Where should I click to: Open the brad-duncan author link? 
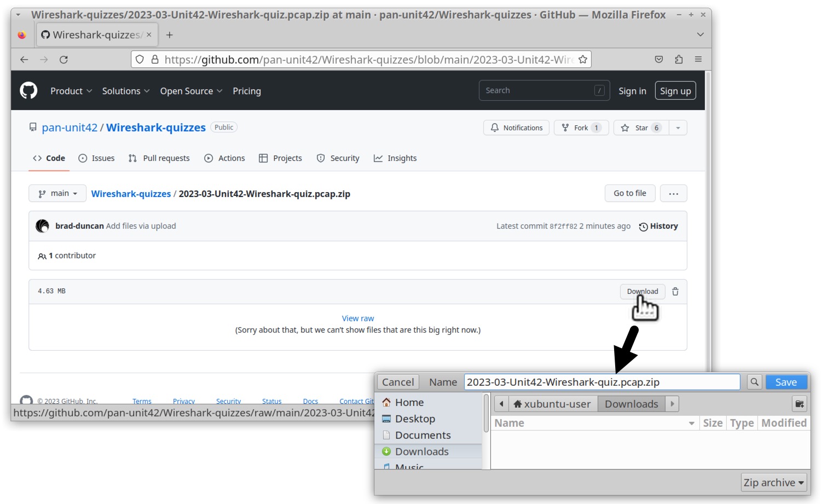[79, 226]
